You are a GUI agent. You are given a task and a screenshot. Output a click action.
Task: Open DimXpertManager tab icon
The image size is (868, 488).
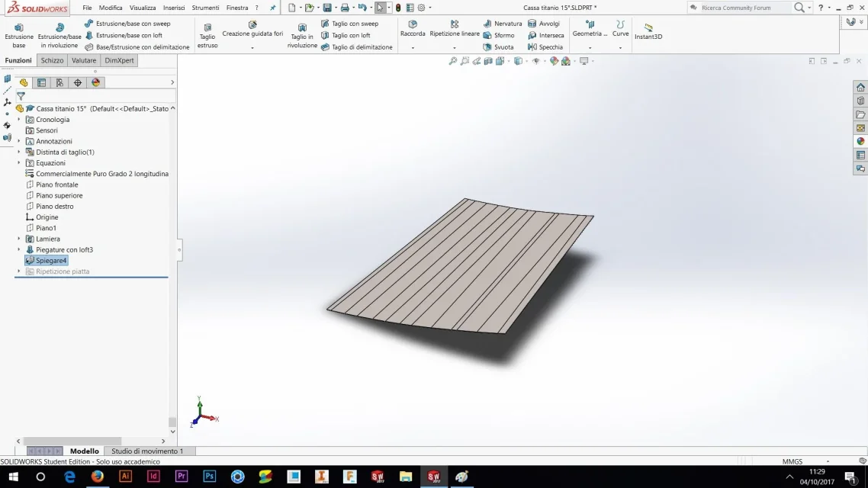click(x=78, y=82)
